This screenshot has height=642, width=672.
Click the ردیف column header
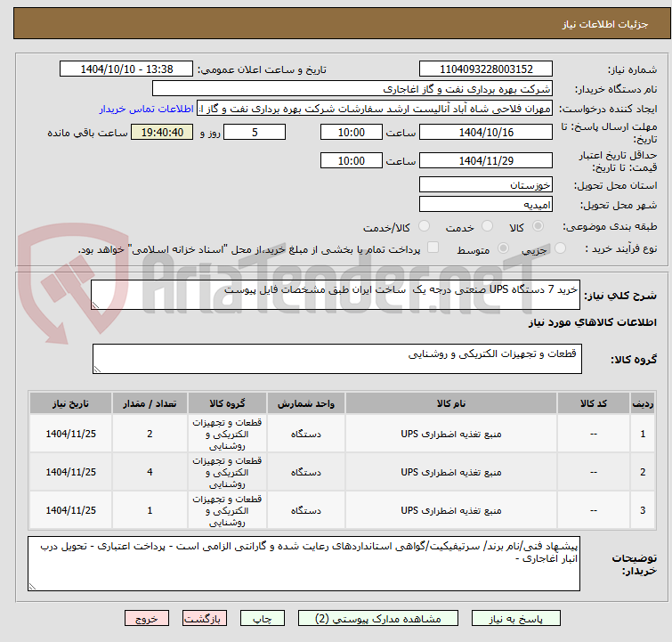pos(643,403)
